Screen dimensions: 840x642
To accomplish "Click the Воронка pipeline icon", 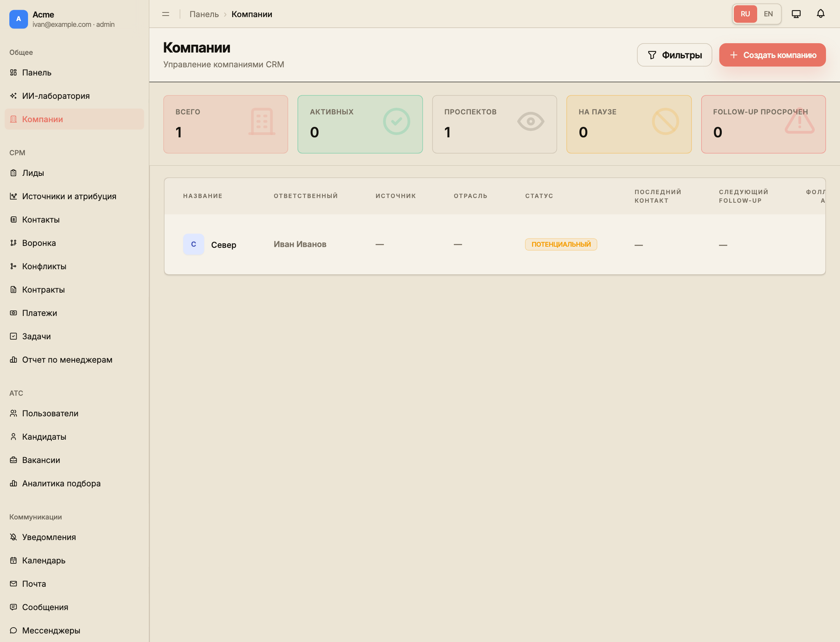I will [13, 243].
